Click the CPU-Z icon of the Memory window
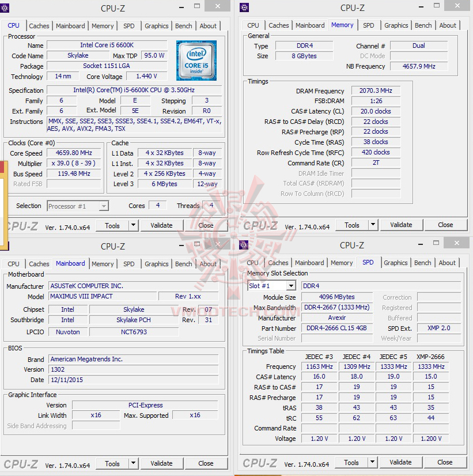 pos(244,7)
